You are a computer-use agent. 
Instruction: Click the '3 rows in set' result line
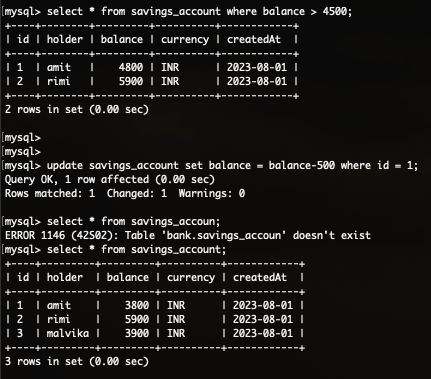[77, 362]
